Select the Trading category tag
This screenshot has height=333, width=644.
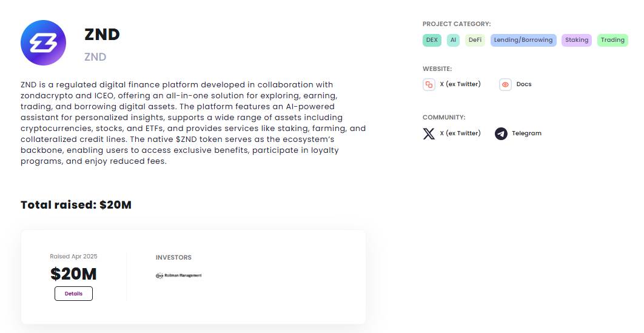[612, 40]
